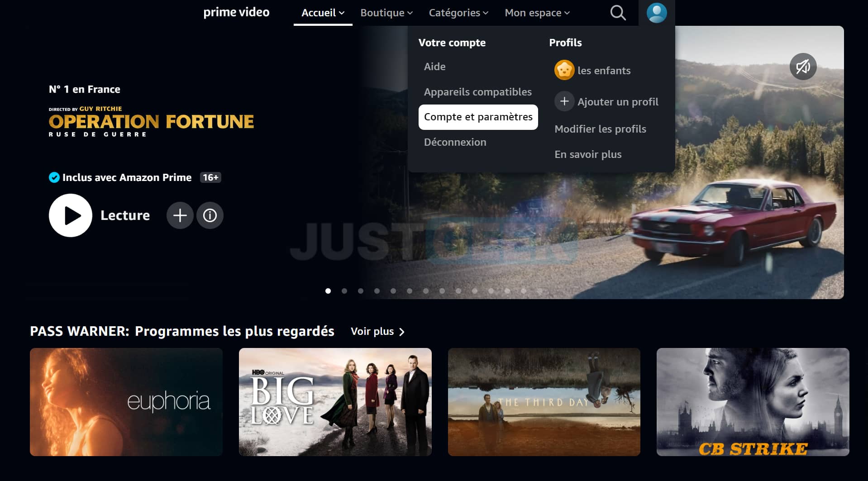Open the CB Strike thumbnail
Viewport: 868px width, 481px height.
[753, 402]
